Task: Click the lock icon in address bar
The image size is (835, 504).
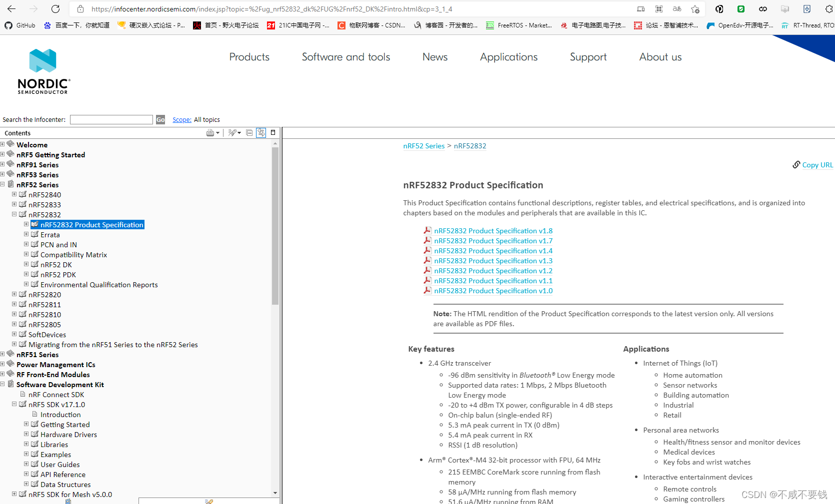Action: coord(80,9)
